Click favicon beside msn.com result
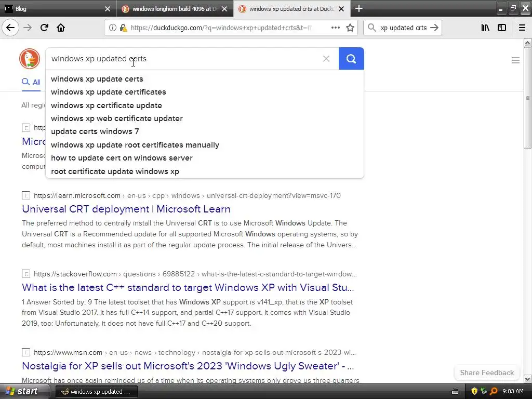The height and width of the screenshot is (399, 532). [x=26, y=352]
